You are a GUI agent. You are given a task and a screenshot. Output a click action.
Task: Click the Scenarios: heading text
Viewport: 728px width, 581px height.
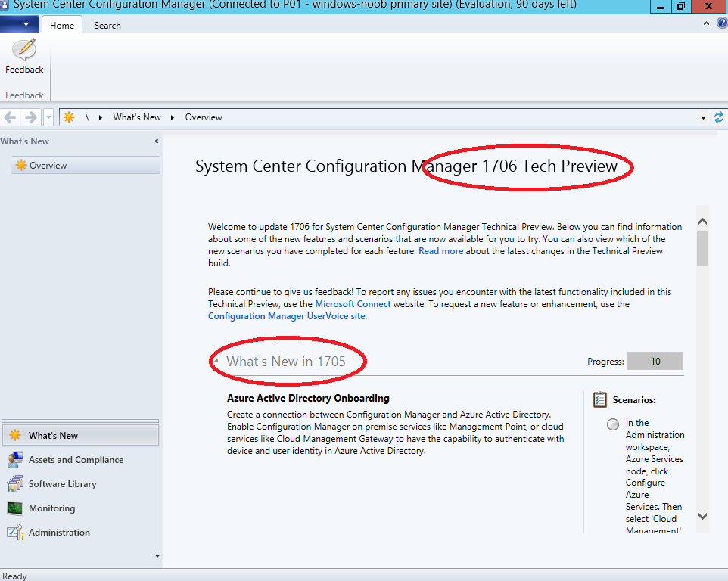[x=634, y=400]
